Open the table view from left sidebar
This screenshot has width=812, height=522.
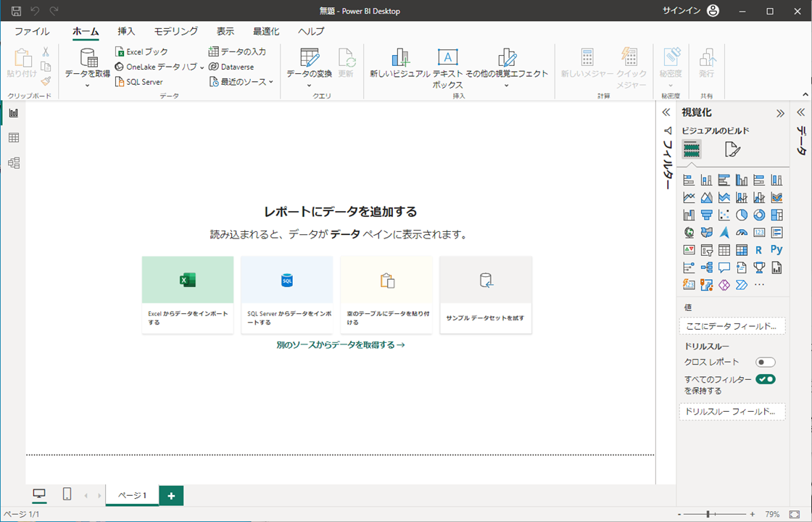point(13,138)
